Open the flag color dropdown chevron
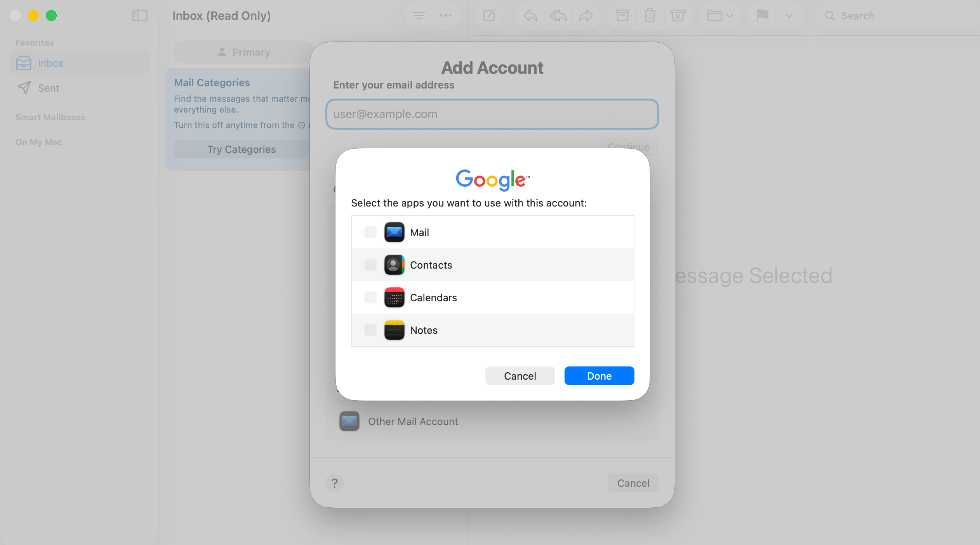The width and height of the screenshot is (980, 545). click(788, 16)
